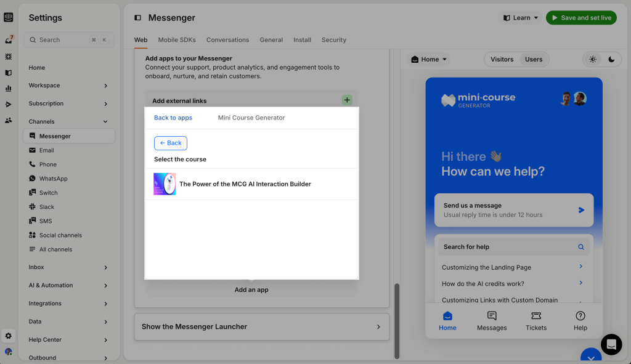Switch preview to dark mode moon icon
This screenshot has height=364, width=631.
(x=611, y=59)
